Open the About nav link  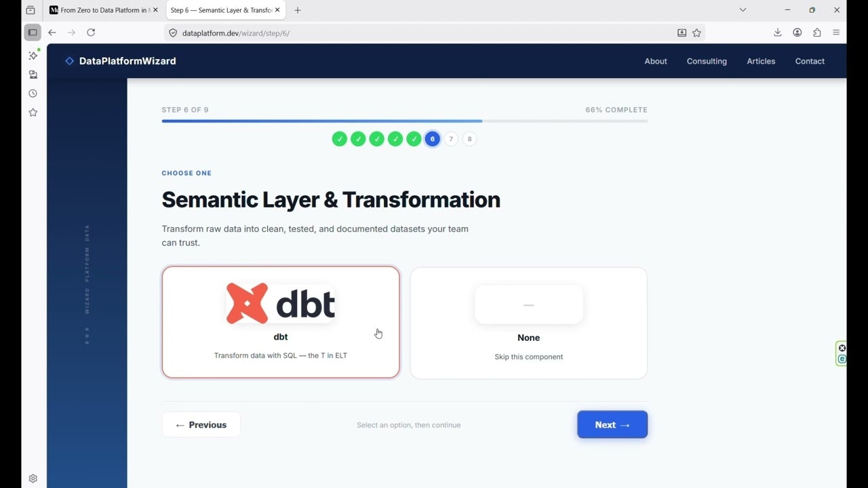pyautogui.click(x=656, y=61)
